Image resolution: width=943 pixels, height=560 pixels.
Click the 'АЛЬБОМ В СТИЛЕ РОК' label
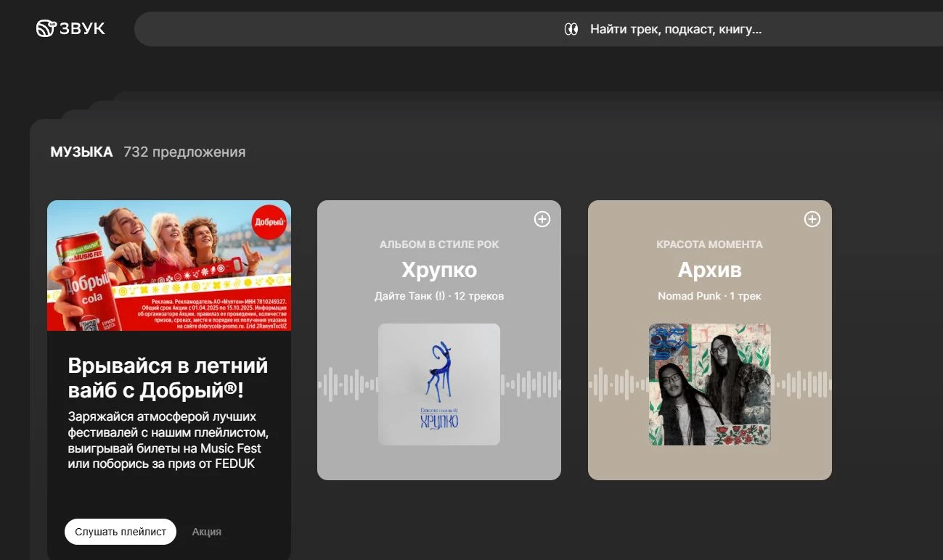pos(439,244)
